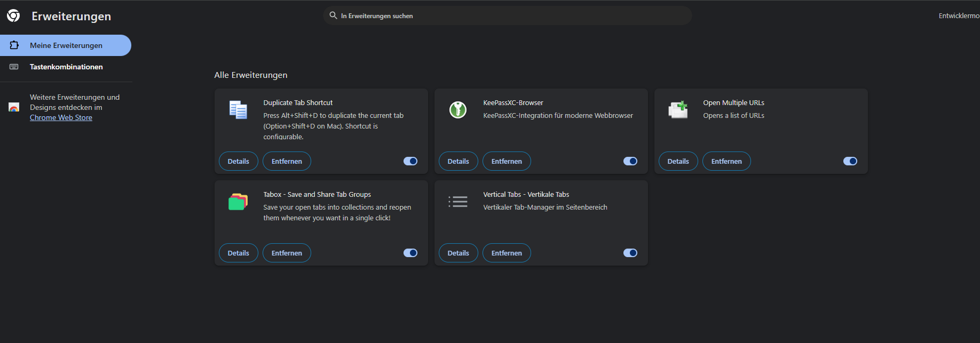Click the Tabox folder icon
The height and width of the screenshot is (343, 980).
pos(238,202)
